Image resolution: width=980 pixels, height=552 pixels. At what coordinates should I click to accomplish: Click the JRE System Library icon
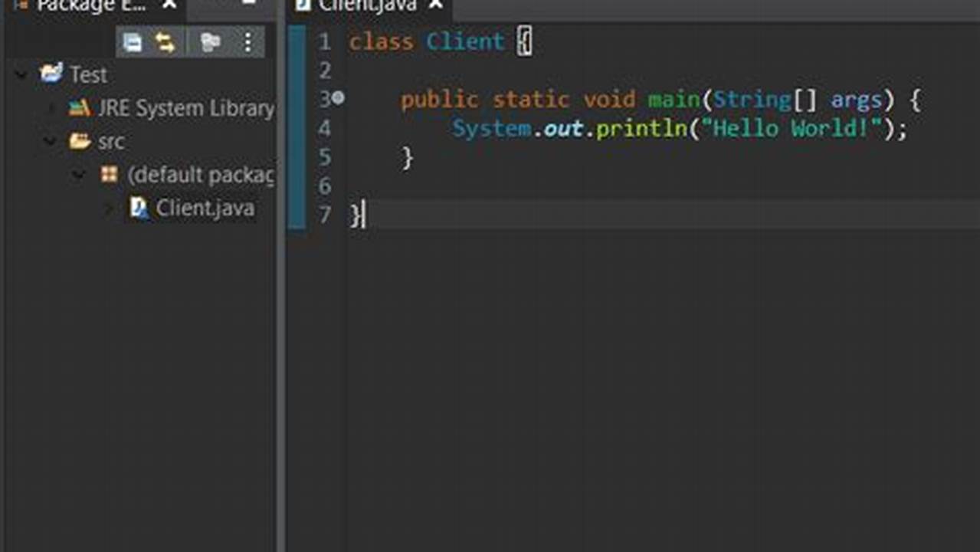(82, 107)
